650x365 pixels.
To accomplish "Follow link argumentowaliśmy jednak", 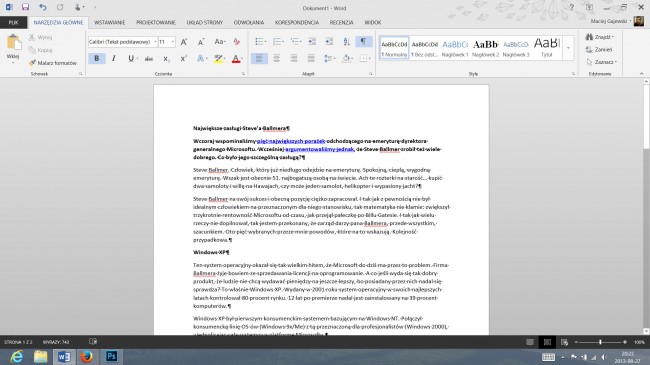I will 320,149.
